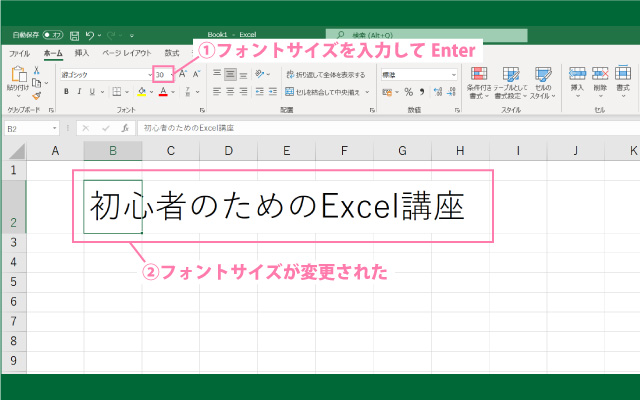Center text horizontally
Image resolution: width=640 pixels, height=400 pixels.
pyautogui.click(x=230, y=92)
